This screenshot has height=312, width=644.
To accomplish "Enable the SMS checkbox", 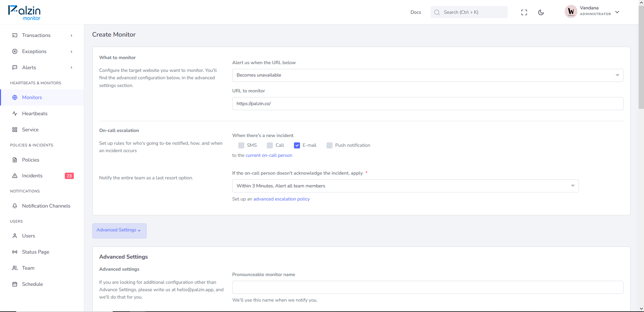I will [241, 145].
